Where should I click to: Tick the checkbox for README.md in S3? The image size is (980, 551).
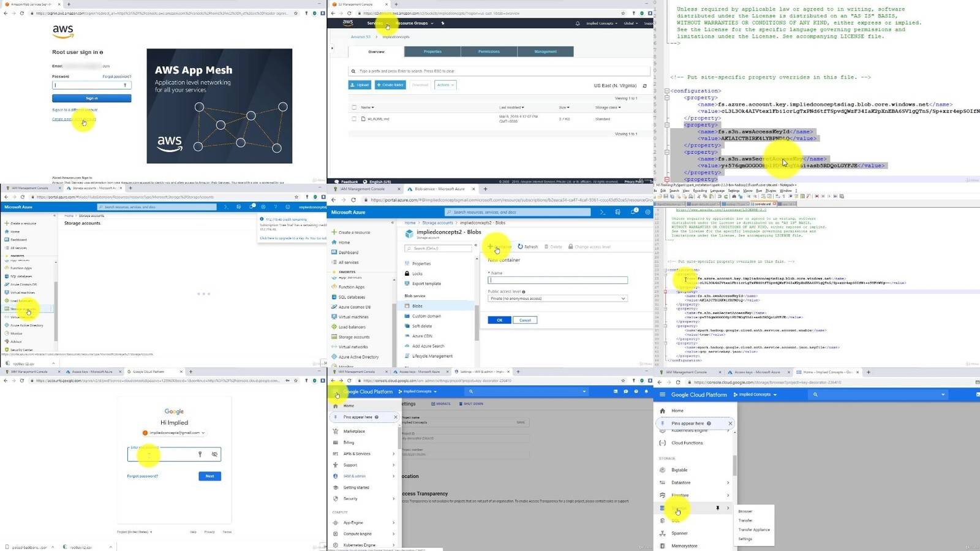pos(354,119)
